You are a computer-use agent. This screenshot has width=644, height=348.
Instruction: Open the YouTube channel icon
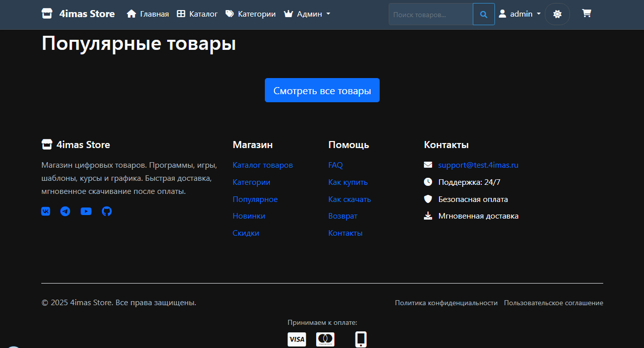tap(86, 211)
